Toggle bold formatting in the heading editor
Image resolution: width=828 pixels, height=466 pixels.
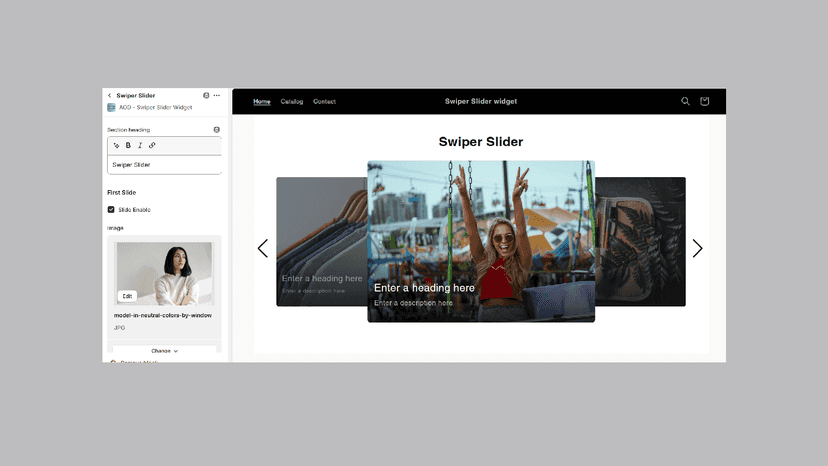point(128,145)
